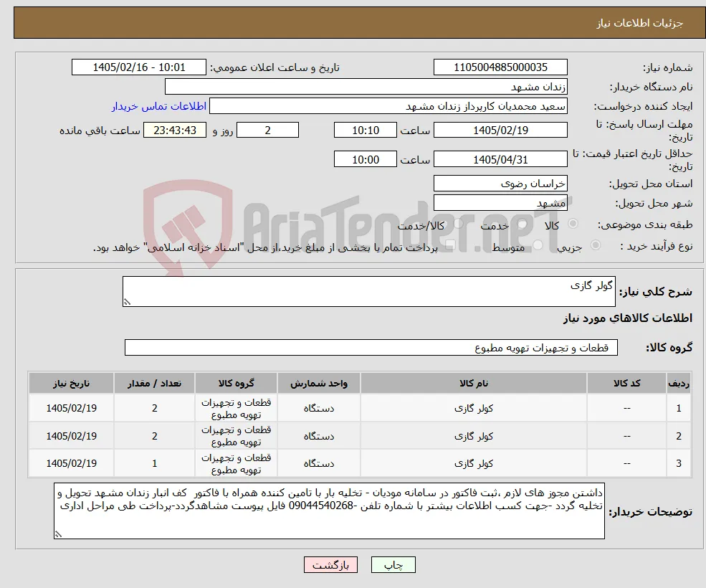Click the remaining days field showing 2
706x588 pixels.
(267, 131)
